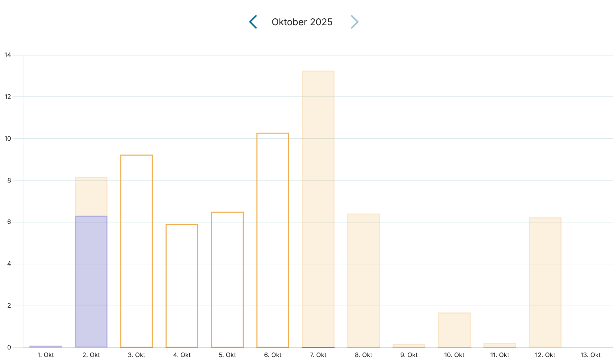Click the filled bar for 8. Okt
The width and height of the screenshot is (614, 364).
(363, 280)
